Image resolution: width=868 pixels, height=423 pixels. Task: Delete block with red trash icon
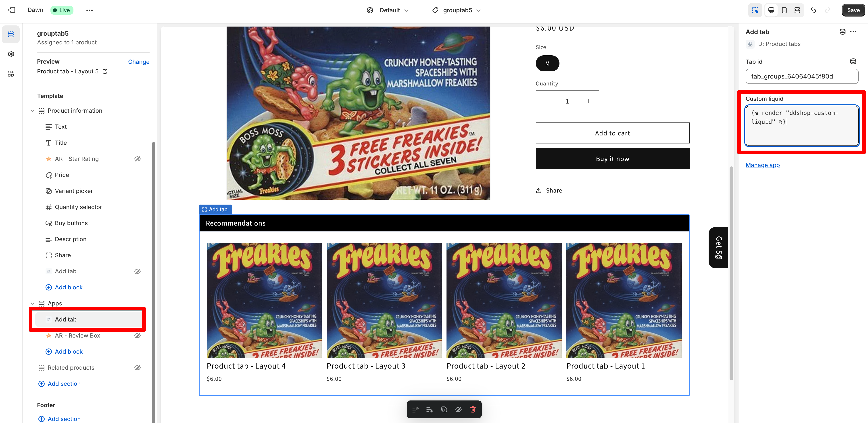tap(473, 409)
